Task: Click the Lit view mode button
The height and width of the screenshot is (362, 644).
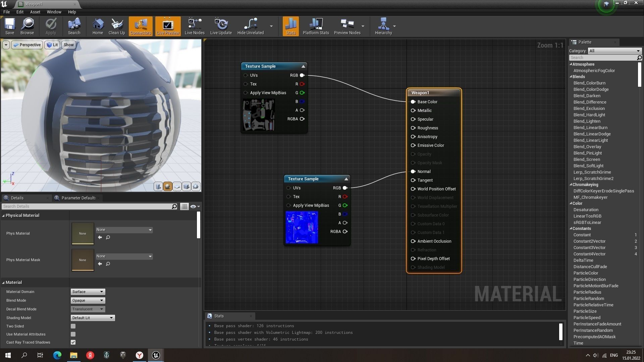Action: [x=52, y=45]
